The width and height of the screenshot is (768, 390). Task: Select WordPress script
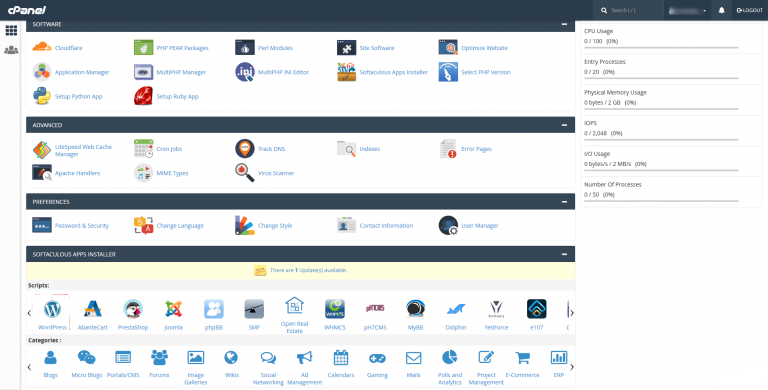[52, 314]
